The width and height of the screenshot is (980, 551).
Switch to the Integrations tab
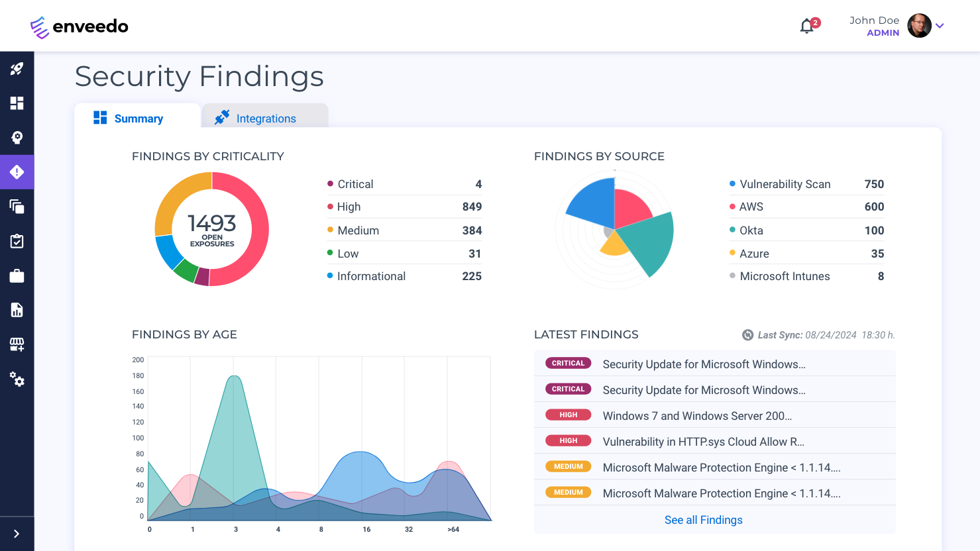click(265, 118)
